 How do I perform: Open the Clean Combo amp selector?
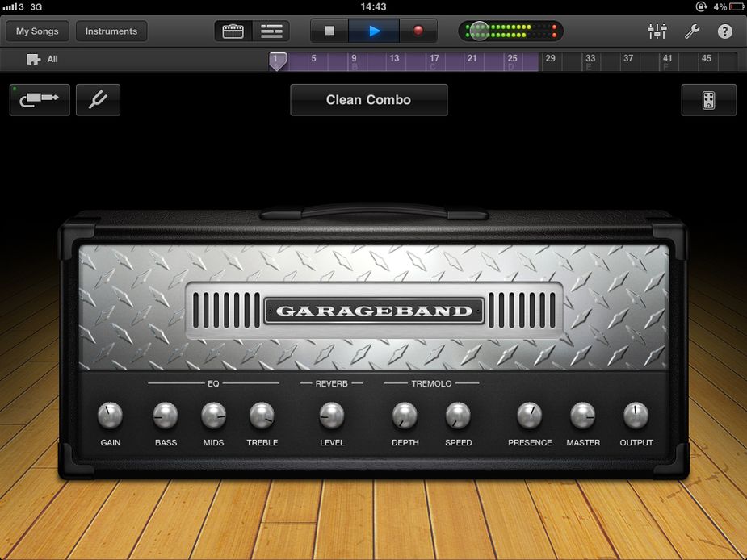point(368,99)
